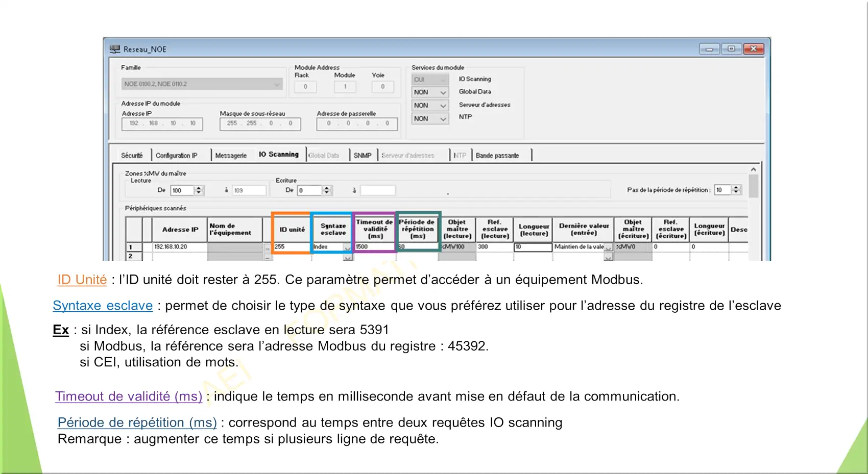Click the Adresse de passerelle field
Screen dimensions: 868x474
357,123
